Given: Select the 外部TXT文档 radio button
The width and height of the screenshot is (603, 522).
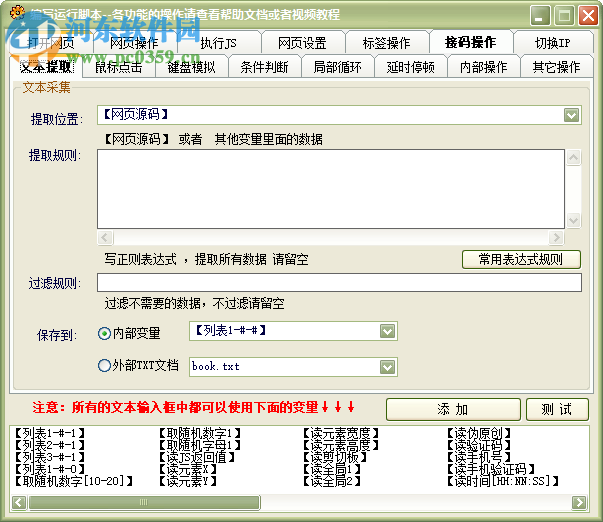Looking at the screenshot, I should (x=138, y=365).
